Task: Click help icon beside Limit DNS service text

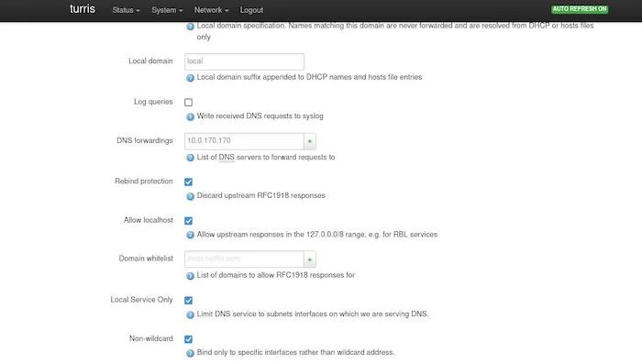Action: 190,314
